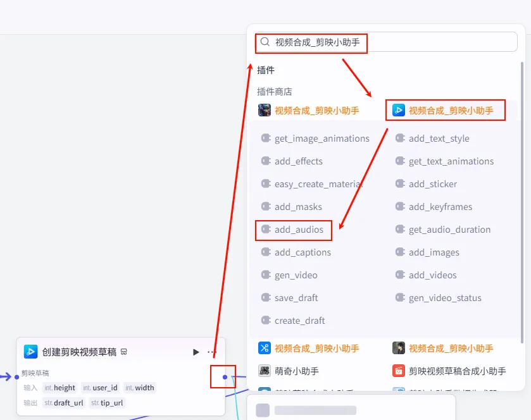Click the comment icon next to 创建剪映视频草稿 title
The image size is (531, 420).
point(124,352)
